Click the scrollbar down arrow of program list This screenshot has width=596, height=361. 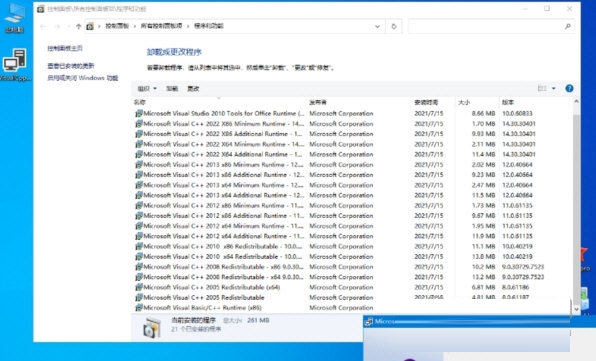[x=576, y=309]
